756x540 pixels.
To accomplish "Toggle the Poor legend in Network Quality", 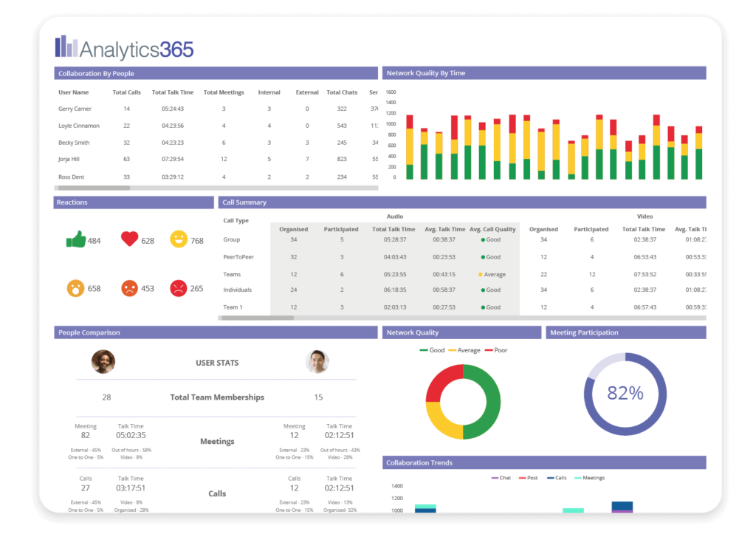I will [x=496, y=350].
